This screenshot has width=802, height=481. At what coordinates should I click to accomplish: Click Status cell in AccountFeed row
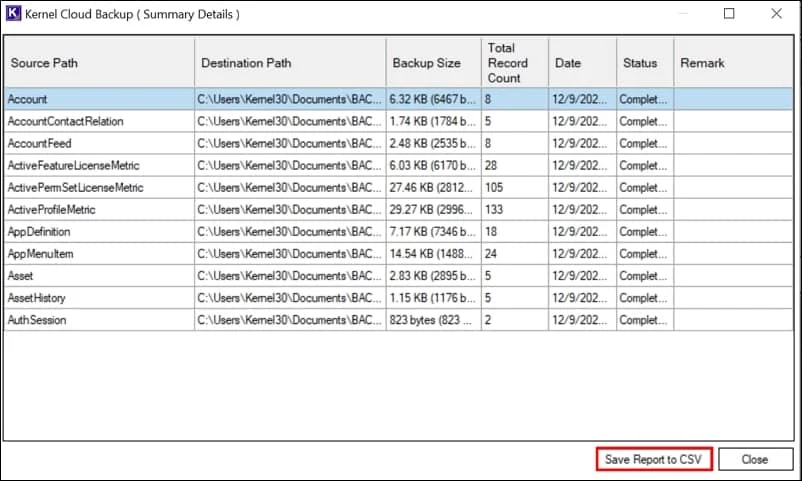[645, 143]
